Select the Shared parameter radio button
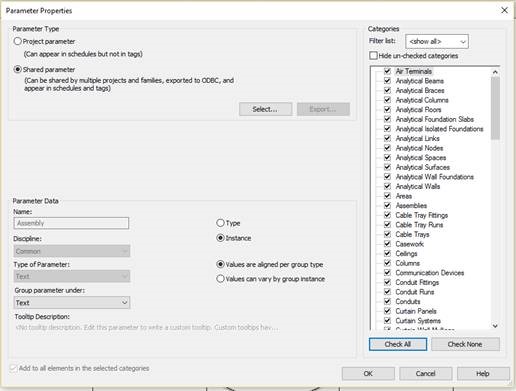 coord(17,69)
